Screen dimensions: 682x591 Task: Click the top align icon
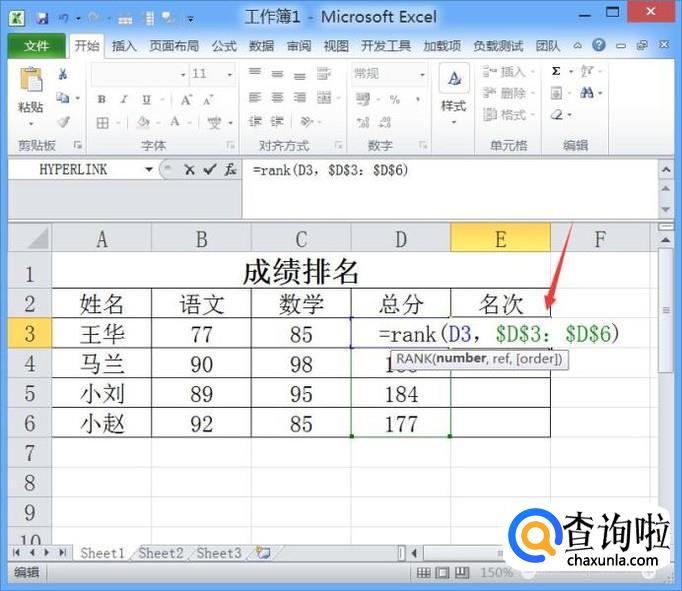pyautogui.click(x=255, y=72)
